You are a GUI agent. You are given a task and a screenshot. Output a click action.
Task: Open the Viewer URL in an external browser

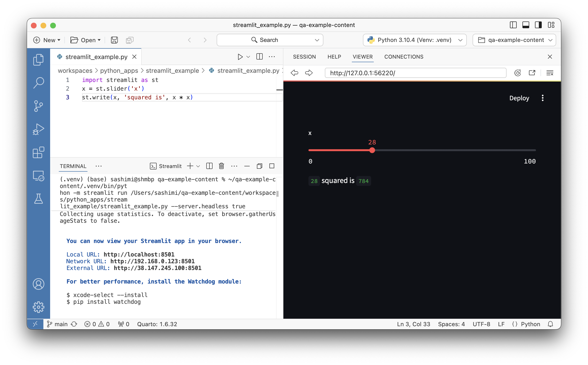pos(532,73)
